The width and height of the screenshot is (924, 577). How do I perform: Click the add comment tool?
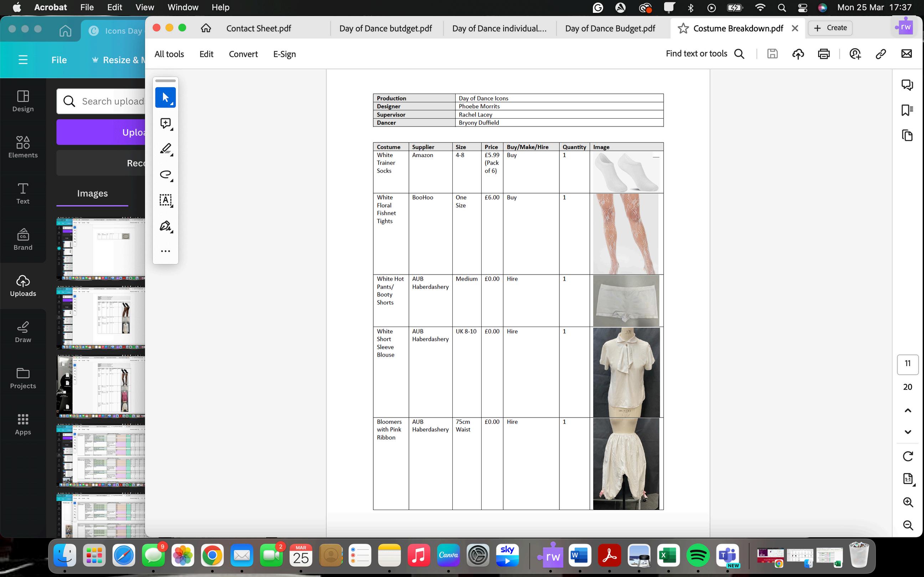165,123
